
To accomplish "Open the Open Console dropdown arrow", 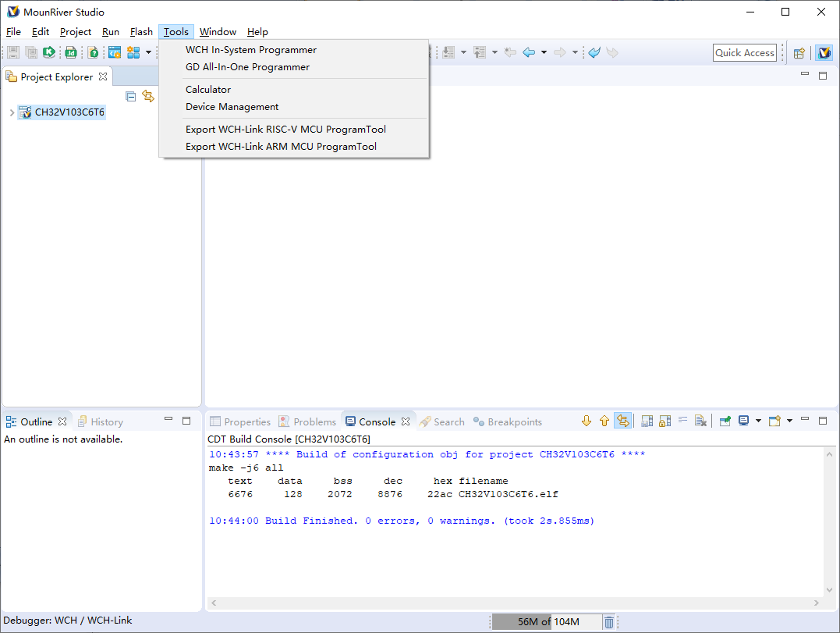I will click(x=789, y=421).
